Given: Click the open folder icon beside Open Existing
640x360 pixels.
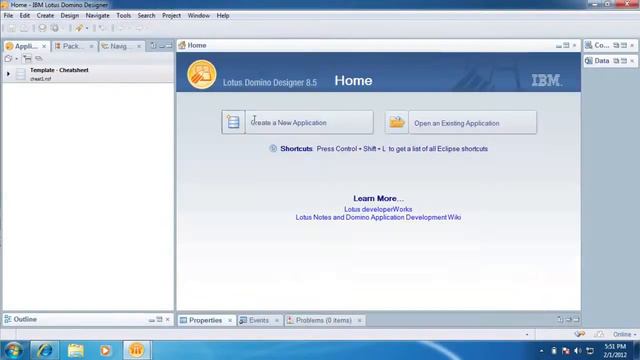Looking at the screenshot, I should point(397,122).
